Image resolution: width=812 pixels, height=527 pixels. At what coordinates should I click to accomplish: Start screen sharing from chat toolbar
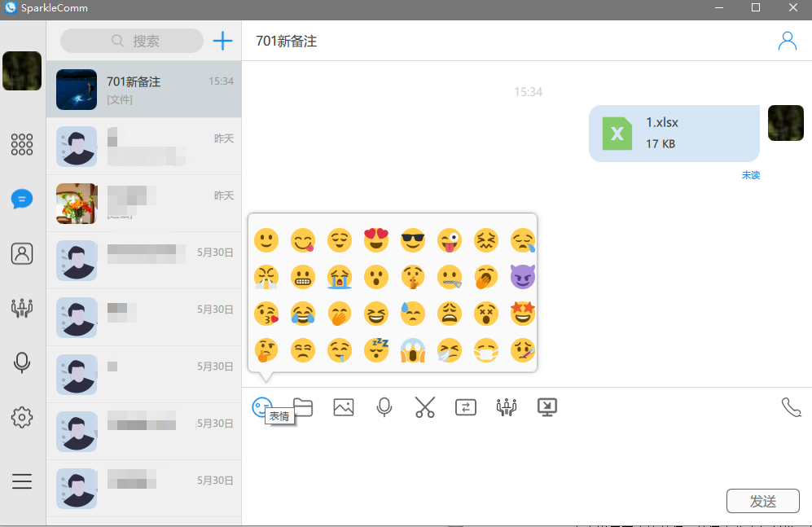[547, 406]
